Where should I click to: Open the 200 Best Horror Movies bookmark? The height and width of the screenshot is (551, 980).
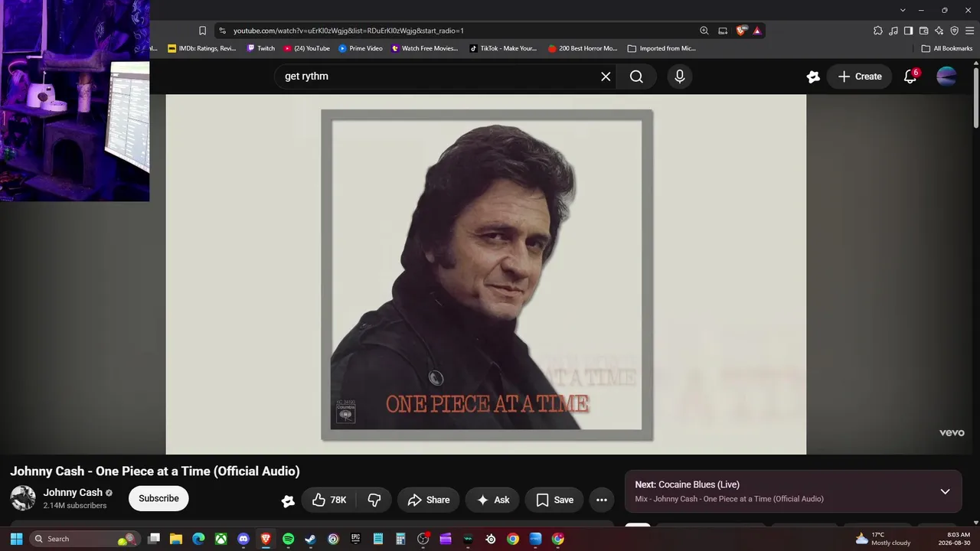tap(583, 48)
